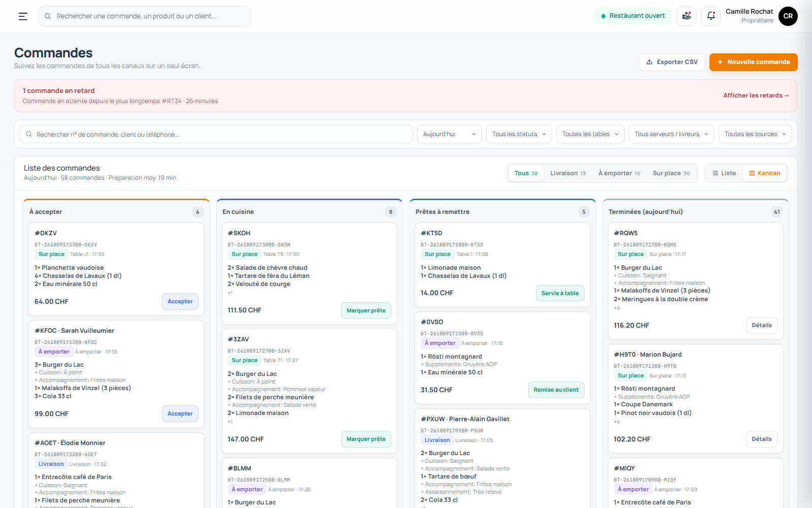Click Exporter CSV button
This screenshot has width=812, height=508.
tap(672, 62)
